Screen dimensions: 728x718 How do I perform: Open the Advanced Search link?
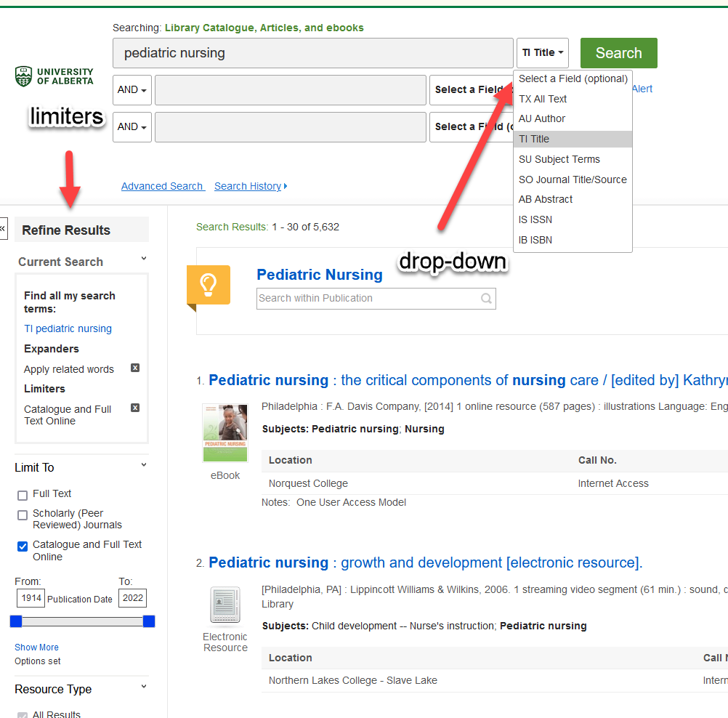click(162, 186)
